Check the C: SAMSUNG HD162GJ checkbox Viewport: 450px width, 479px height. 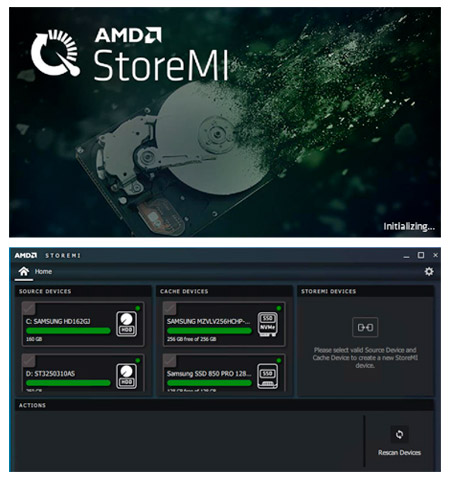coord(29,309)
